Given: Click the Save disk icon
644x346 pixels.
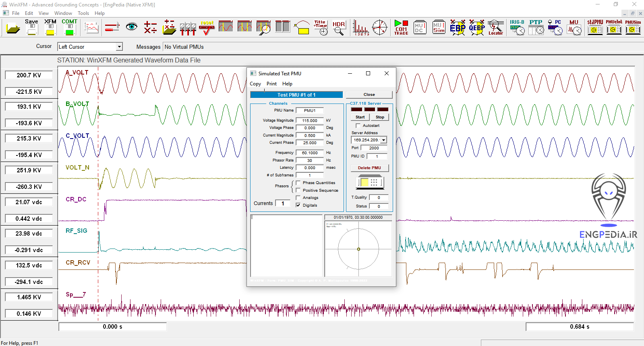Looking at the screenshot, I should [32, 28].
